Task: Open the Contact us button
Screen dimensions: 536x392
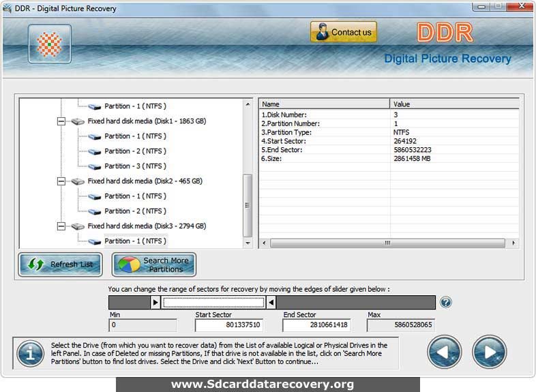Action: [344, 32]
